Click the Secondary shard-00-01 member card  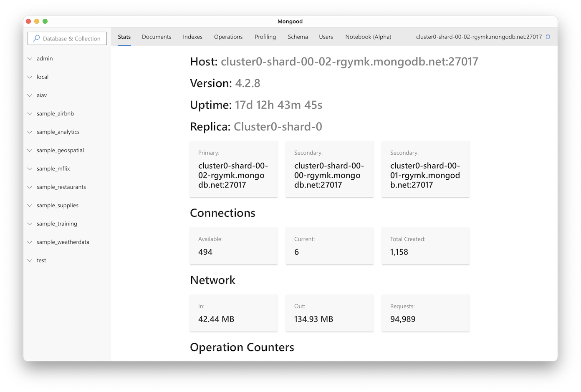pos(426,169)
